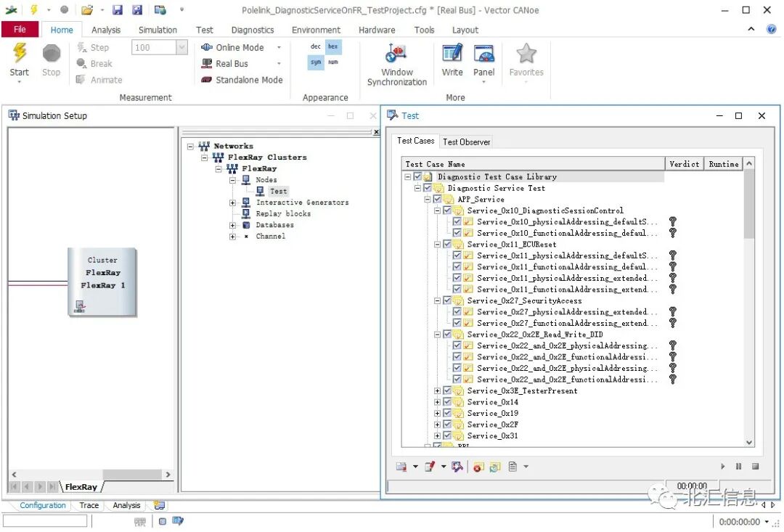
Task: Click the Simulation Setup horizontal scrollbar
Action: tap(91, 474)
